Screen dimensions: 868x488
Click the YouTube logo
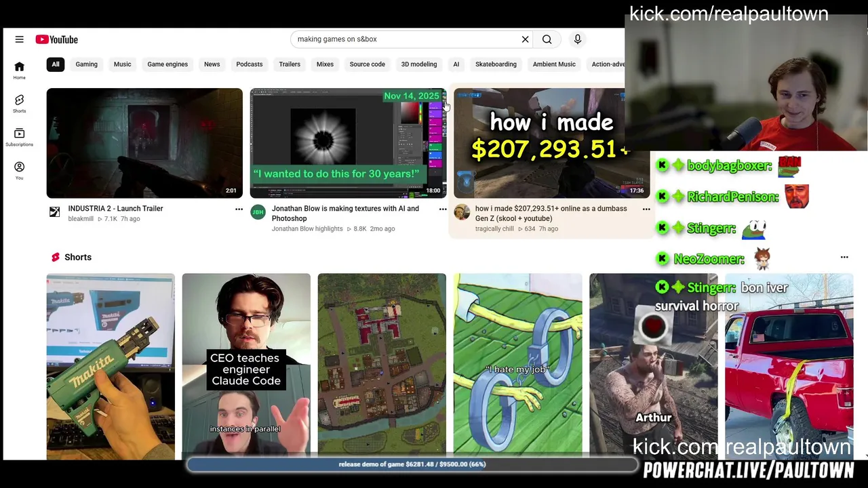(x=57, y=39)
